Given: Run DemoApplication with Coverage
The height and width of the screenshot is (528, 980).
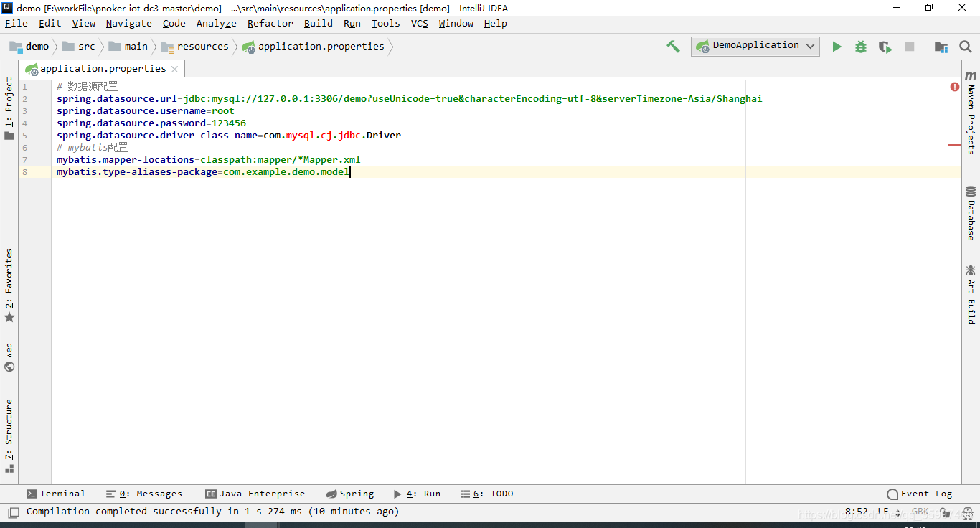Looking at the screenshot, I should tap(885, 46).
